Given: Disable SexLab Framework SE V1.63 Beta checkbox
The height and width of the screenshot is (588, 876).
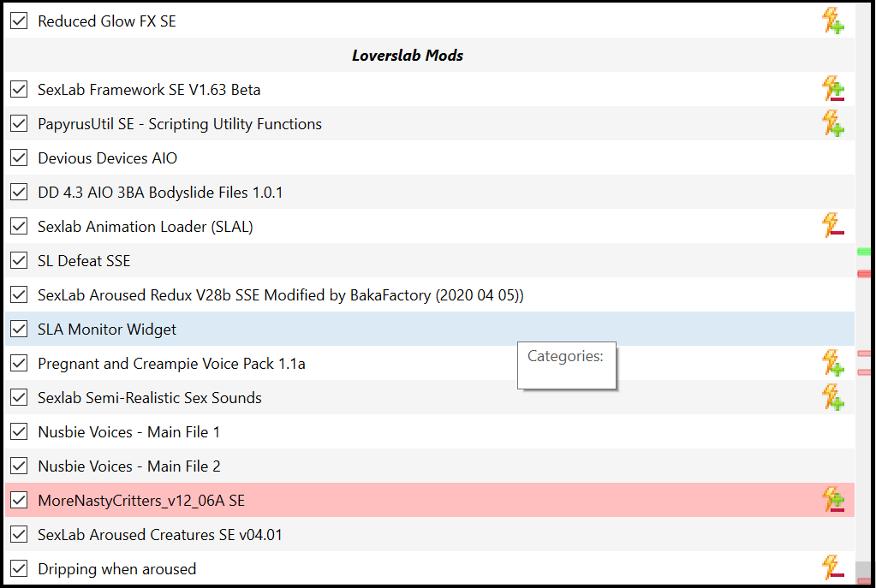Looking at the screenshot, I should (19, 89).
